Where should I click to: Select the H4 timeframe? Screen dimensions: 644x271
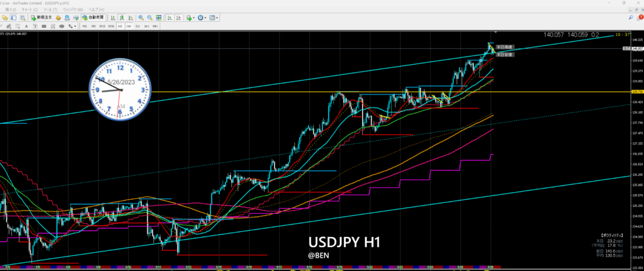[128, 26]
